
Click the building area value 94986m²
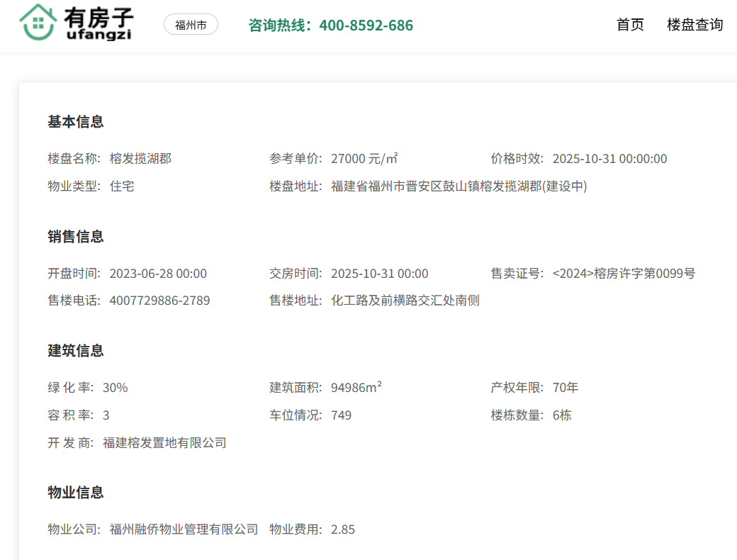pos(356,388)
